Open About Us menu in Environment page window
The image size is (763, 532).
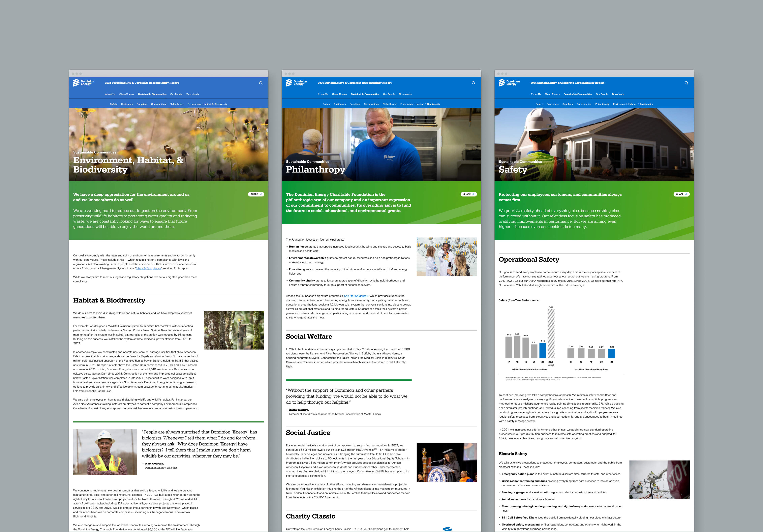click(x=110, y=94)
